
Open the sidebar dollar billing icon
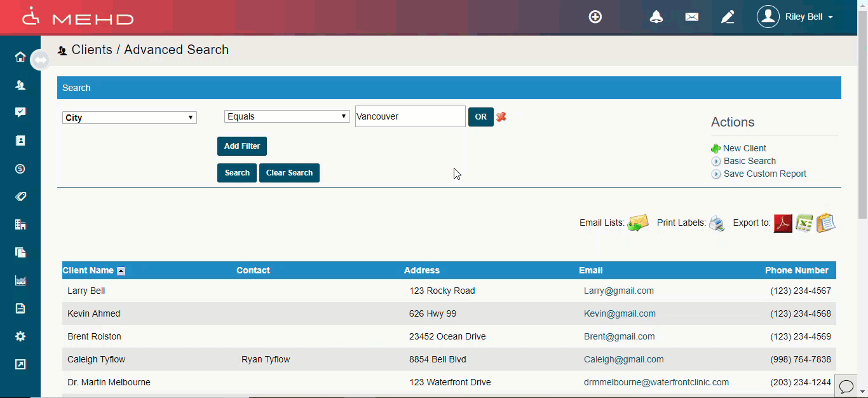(x=20, y=168)
